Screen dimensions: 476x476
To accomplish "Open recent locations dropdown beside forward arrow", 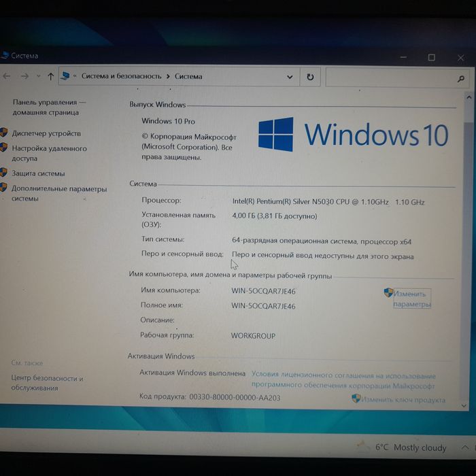I will pyautogui.click(x=39, y=76).
